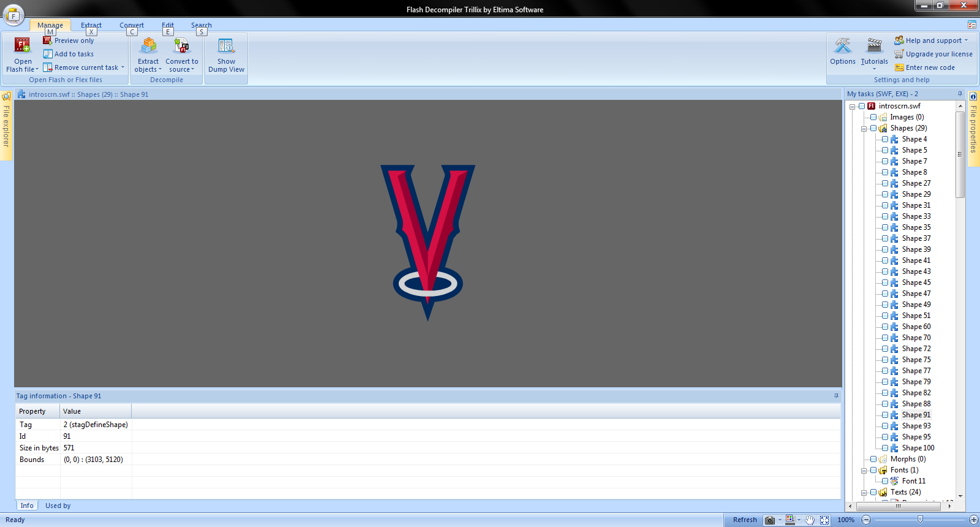980x527 pixels.
Task: Open the Options settings icon
Action: 843,47
